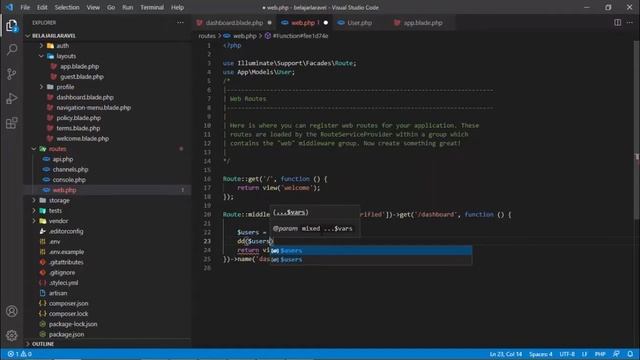The image size is (640, 360).
Task: Click the VS Code logo icon
Action: pyautogui.click(x=9, y=7)
